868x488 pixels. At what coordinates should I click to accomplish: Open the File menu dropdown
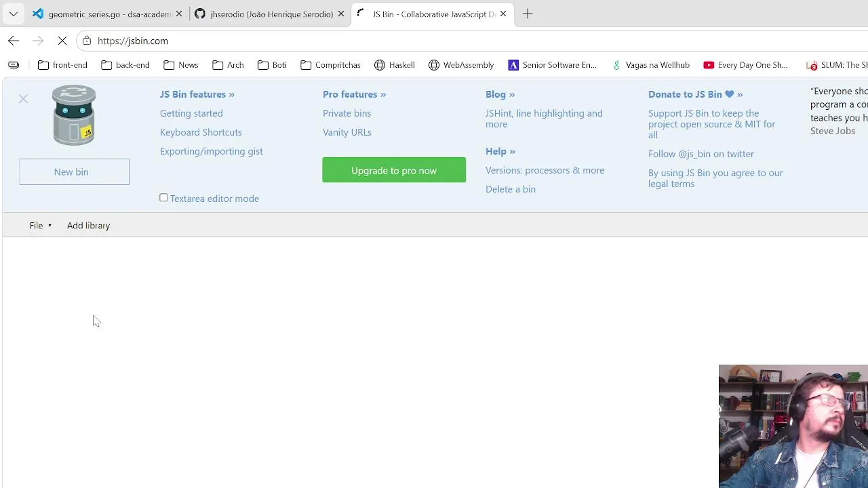pyautogui.click(x=41, y=225)
